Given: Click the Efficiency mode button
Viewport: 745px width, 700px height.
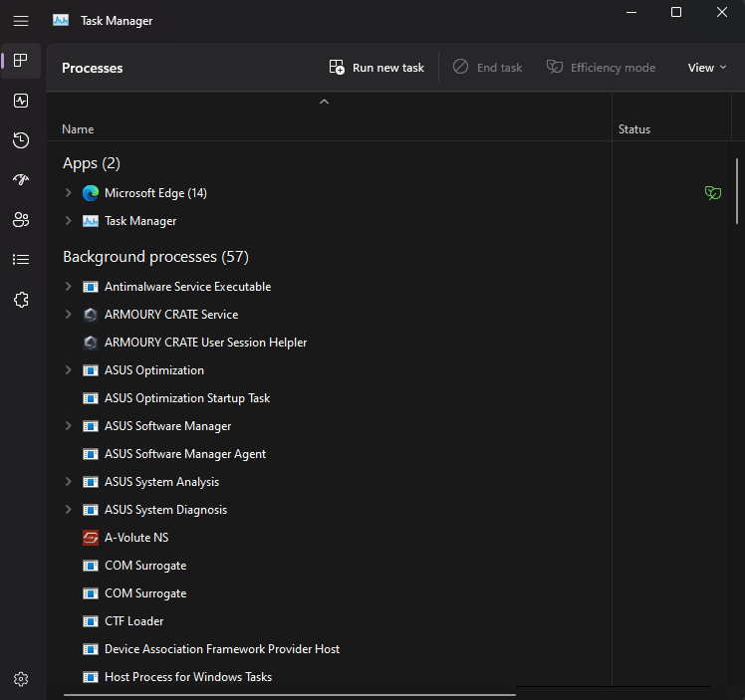Looking at the screenshot, I should point(601,68).
